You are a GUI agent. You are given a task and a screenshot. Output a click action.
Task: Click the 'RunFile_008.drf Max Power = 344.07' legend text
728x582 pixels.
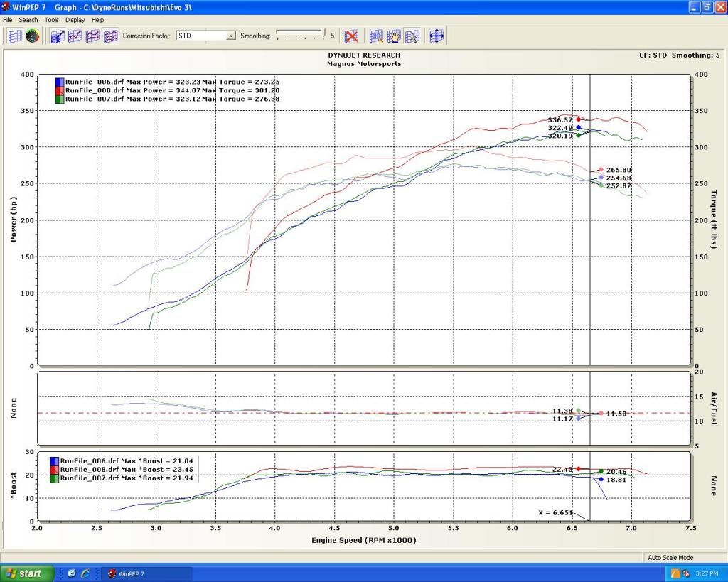point(133,90)
